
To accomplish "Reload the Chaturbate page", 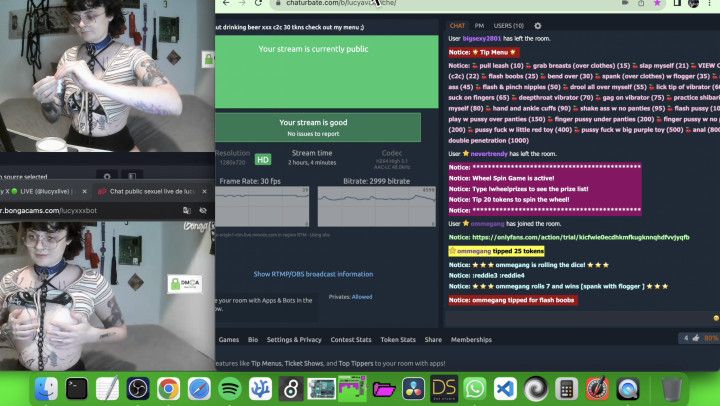I will tap(258, 3).
